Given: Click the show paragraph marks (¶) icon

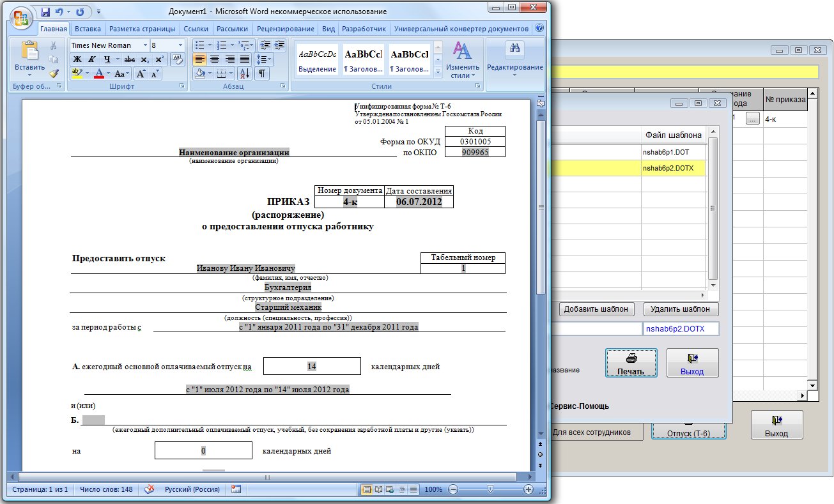Looking at the screenshot, I should click(261, 73).
